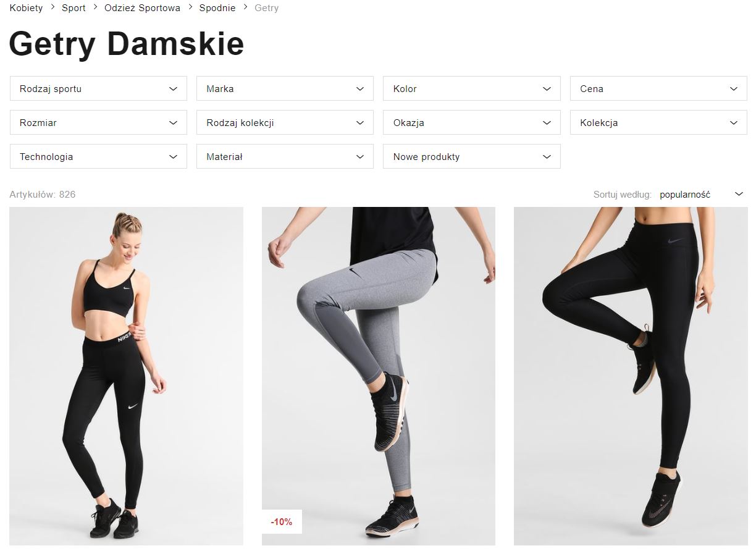756x551 pixels.
Task: Open the Nowe produkty filter
Action: 472,156
